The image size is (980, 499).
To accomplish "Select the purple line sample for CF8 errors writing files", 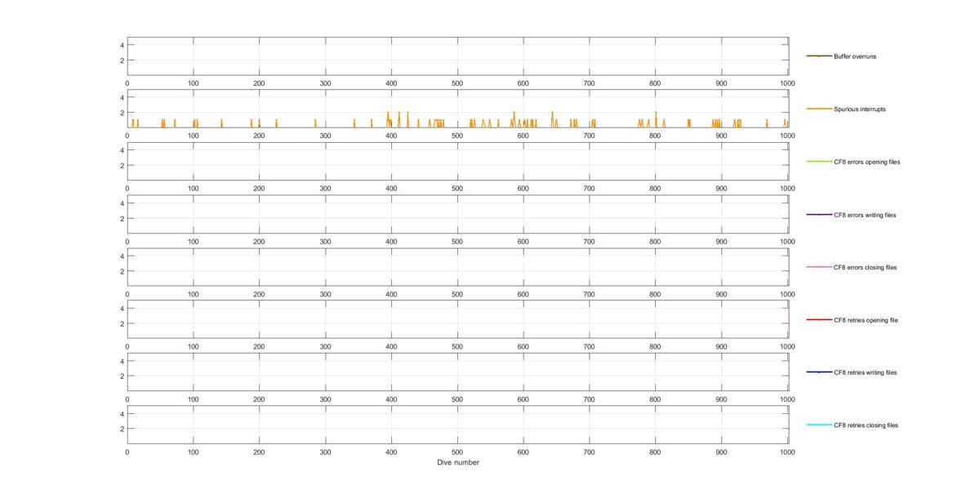I will (x=819, y=214).
